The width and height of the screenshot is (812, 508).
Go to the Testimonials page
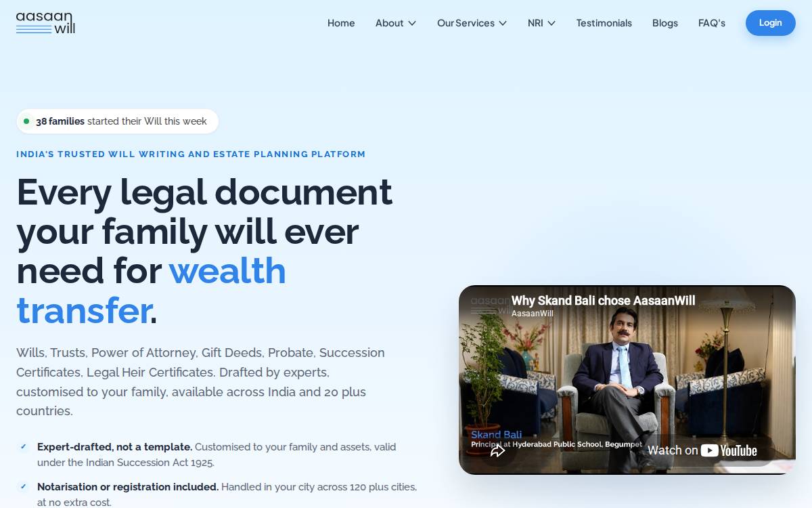click(604, 23)
